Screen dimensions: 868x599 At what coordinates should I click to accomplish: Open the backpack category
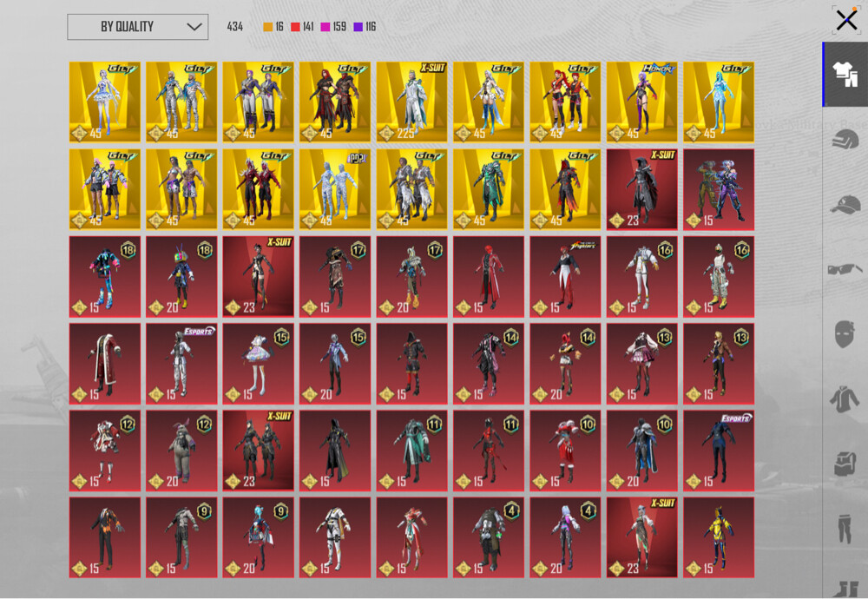coord(845,464)
